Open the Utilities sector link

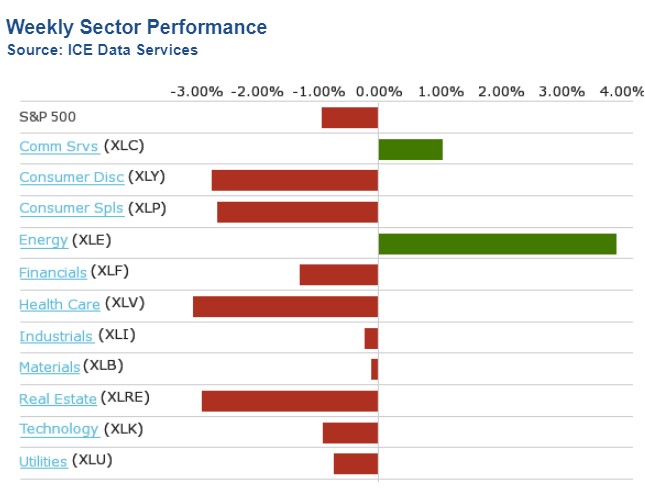tap(43, 461)
